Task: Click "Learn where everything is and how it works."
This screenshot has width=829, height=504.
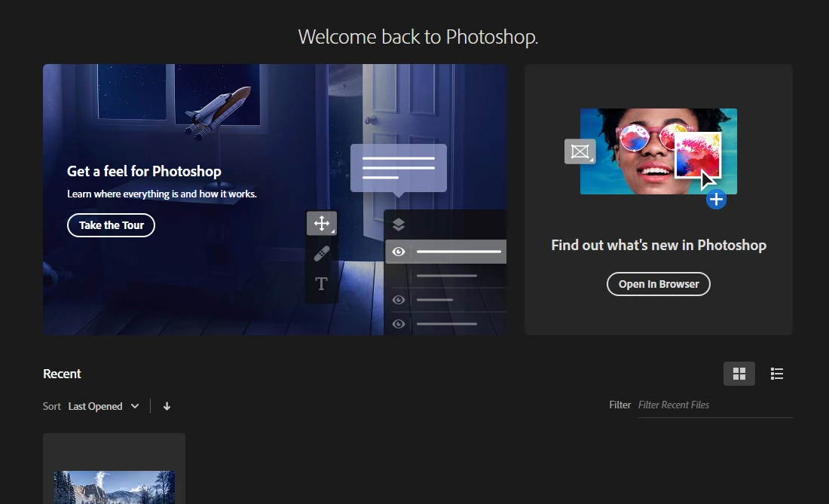Action: (x=162, y=194)
